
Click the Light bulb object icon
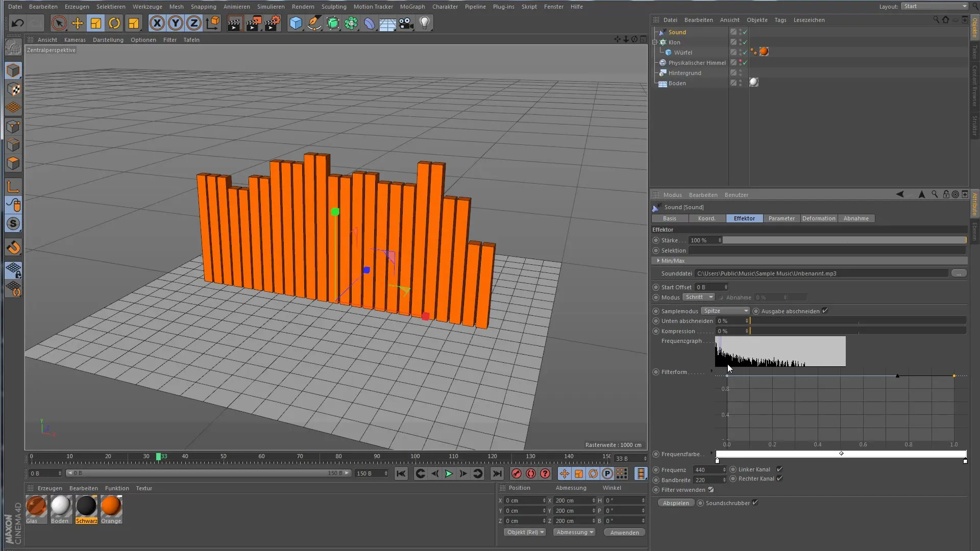click(425, 23)
